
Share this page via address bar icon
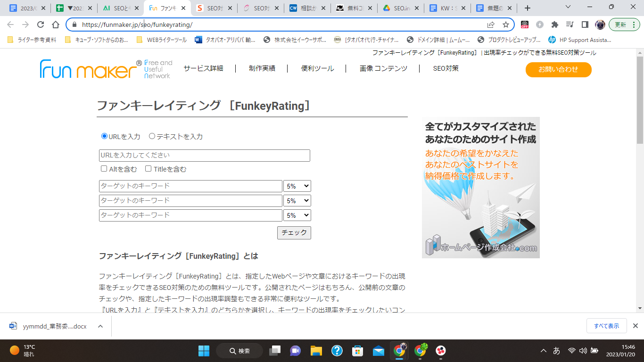(491, 25)
